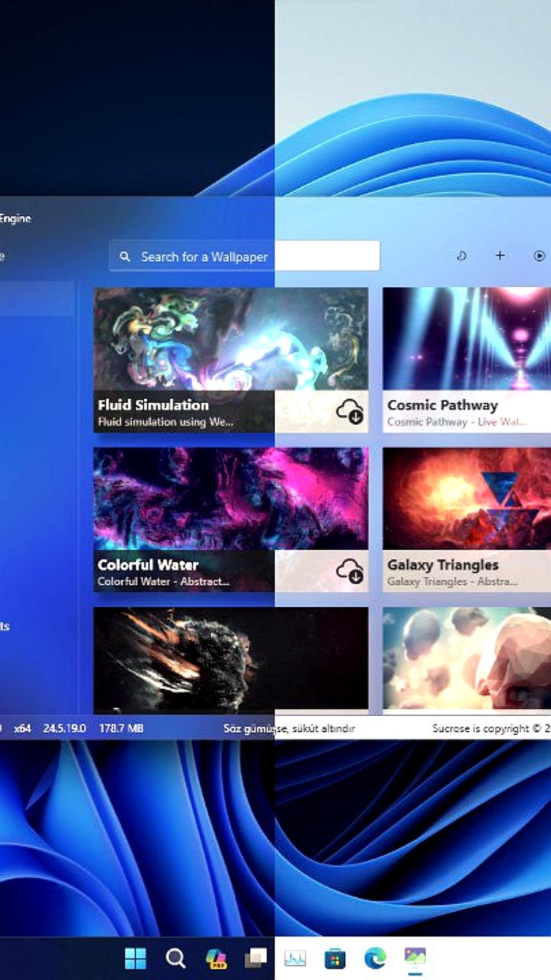Open taskbar Search magnifier
Screen dimensions: 551x980
(x=175, y=958)
